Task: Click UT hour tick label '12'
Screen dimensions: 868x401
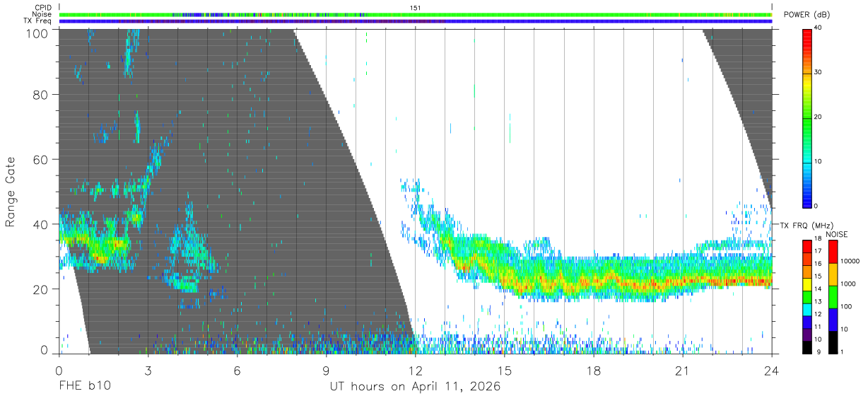Action: (x=416, y=370)
